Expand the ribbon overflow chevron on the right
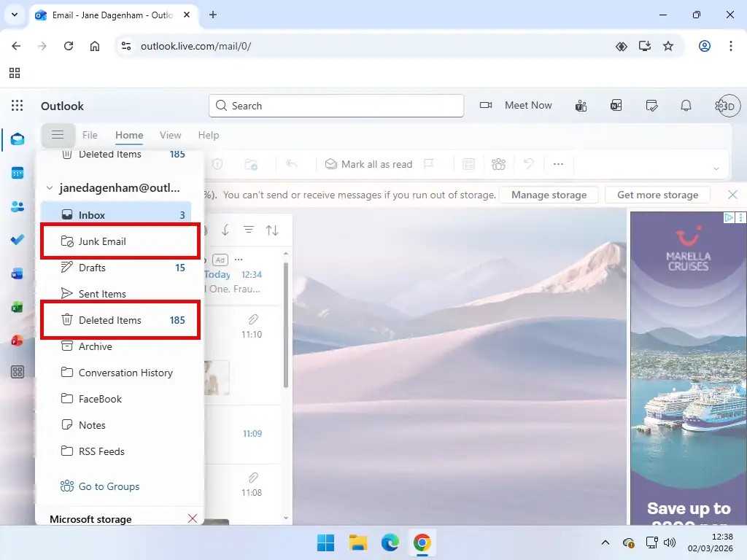The width and height of the screenshot is (747, 560). click(x=716, y=167)
